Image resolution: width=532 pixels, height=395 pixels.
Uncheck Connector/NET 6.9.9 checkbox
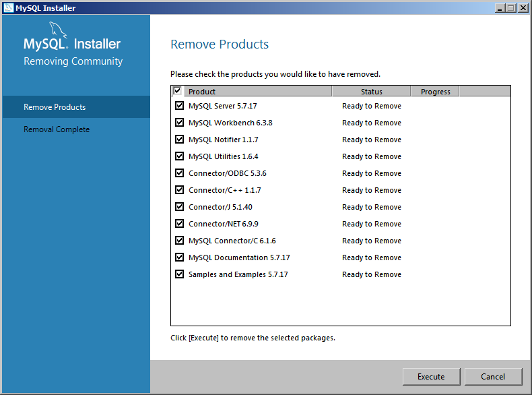tap(180, 224)
